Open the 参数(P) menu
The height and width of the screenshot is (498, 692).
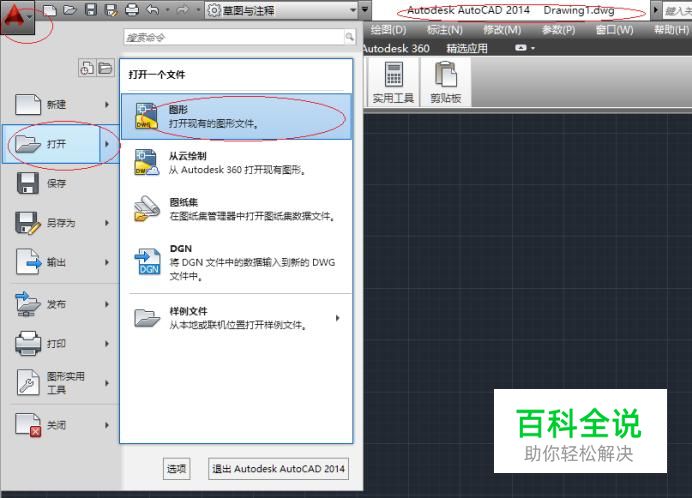(558, 30)
